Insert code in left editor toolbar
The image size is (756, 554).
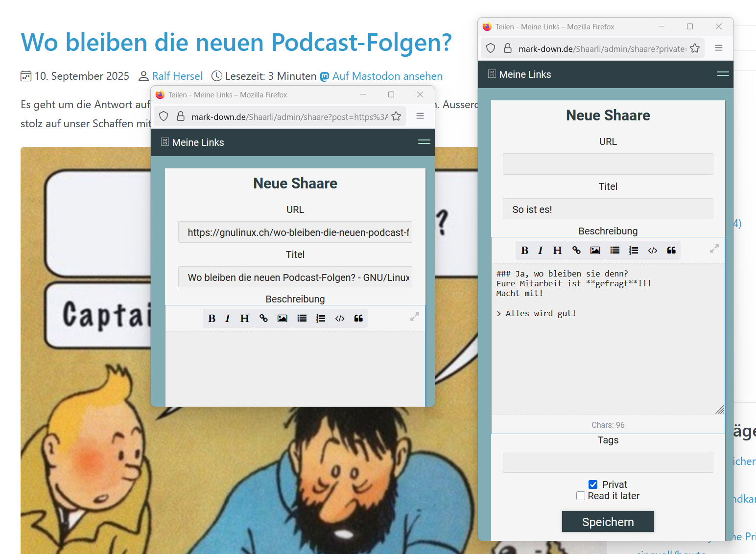coord(339,319)
